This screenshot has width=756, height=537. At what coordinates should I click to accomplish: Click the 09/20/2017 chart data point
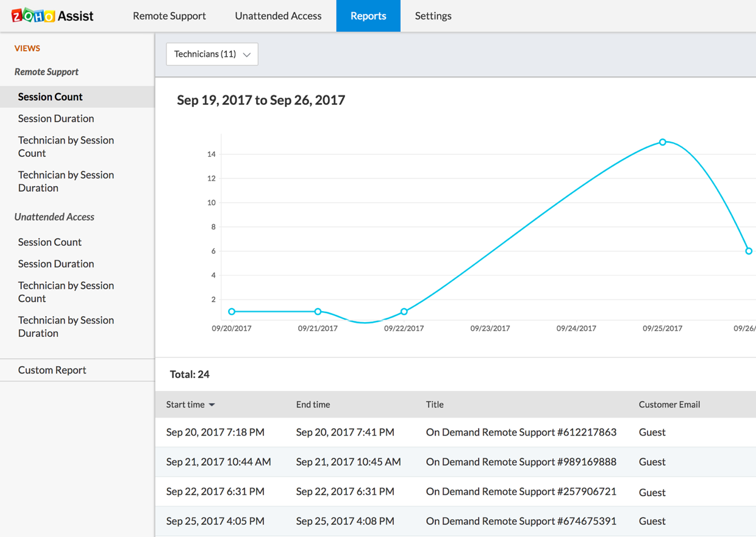click(232, 312)
